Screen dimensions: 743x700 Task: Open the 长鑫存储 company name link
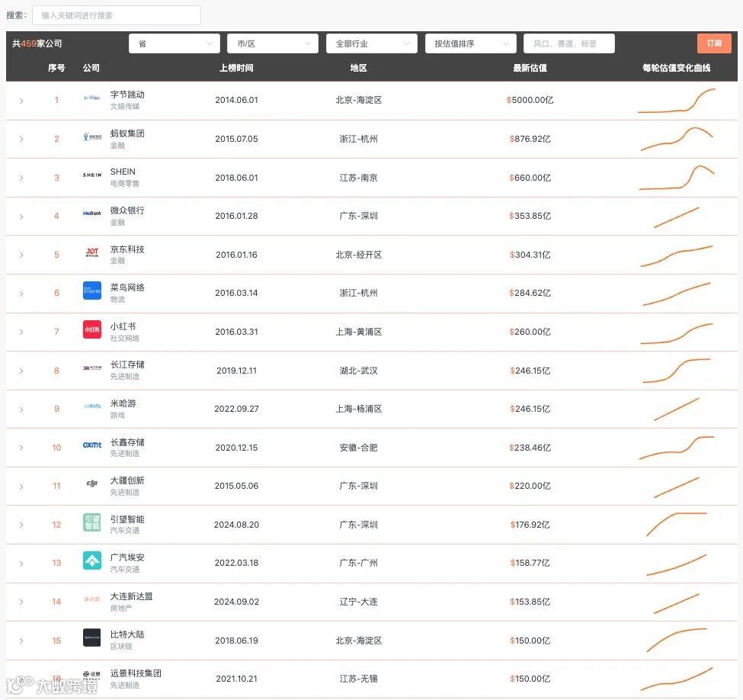127,442
